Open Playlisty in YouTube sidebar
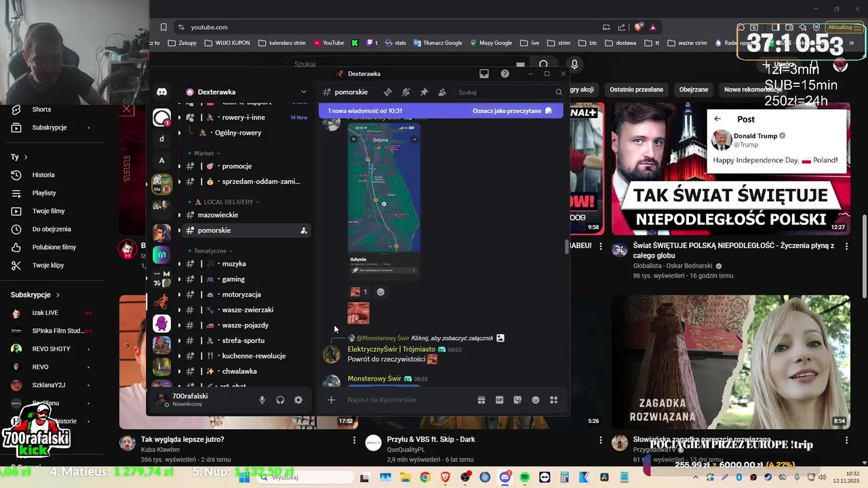Screen dimensions: 868x488 44,193
